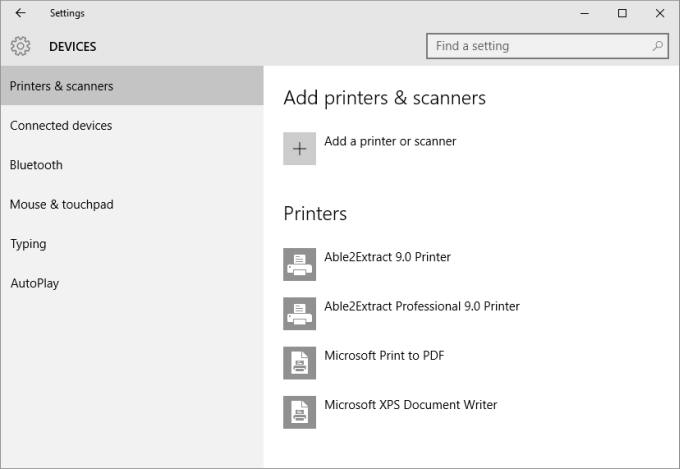Select Microsoft Print to PDF name
The width and height of the screenshot is (680, 469).
[384, 355]
